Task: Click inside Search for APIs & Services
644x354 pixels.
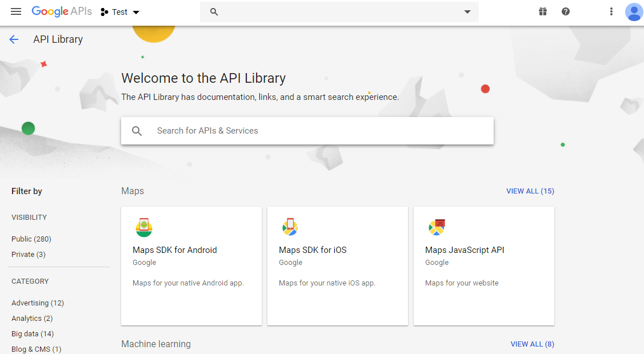Action: point(307,131)
